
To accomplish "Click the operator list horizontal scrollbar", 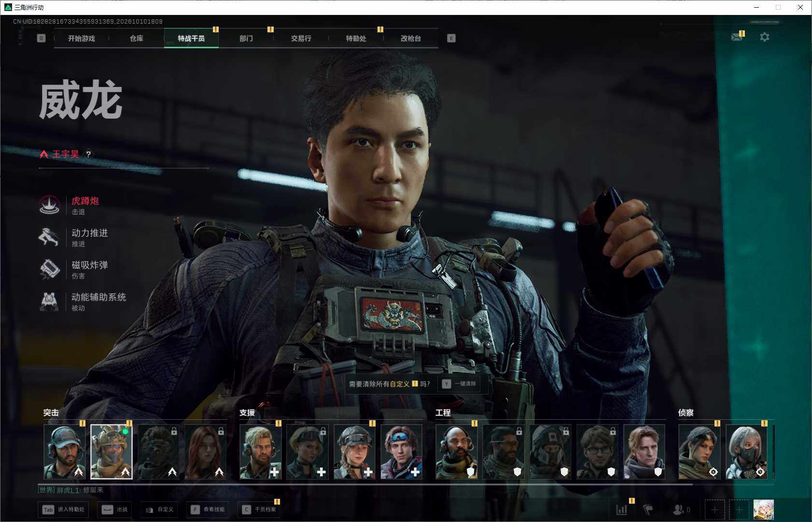I will pos(365,484).
